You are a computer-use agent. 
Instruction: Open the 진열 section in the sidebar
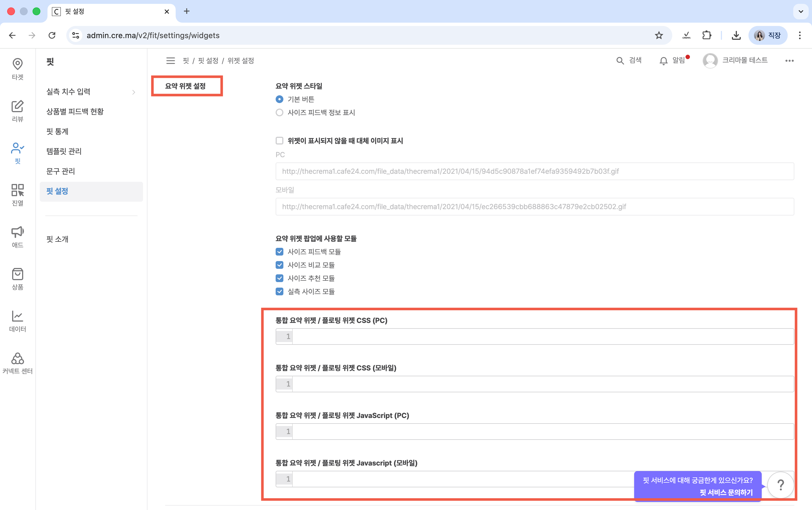click(17, 194)
